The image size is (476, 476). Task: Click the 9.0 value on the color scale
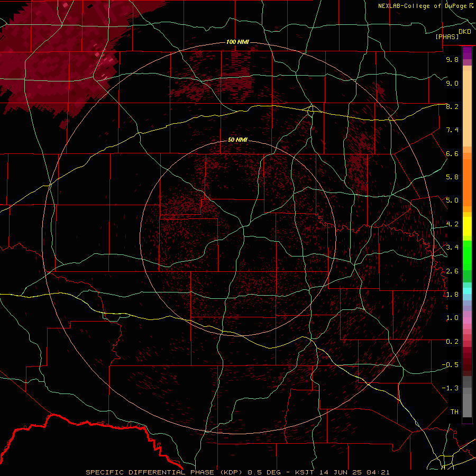[452, 83]
